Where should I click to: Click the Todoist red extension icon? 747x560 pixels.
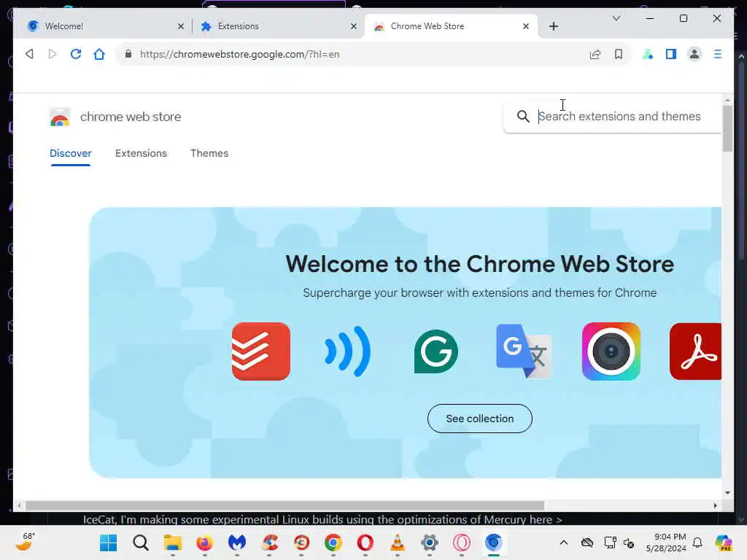click(261, 351)
